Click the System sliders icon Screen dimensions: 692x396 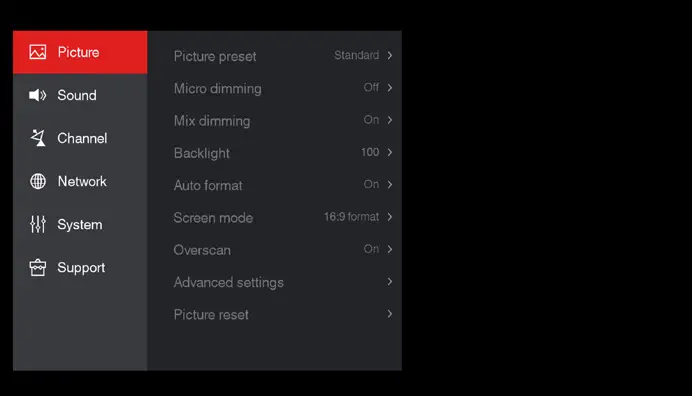coord(38,224)
